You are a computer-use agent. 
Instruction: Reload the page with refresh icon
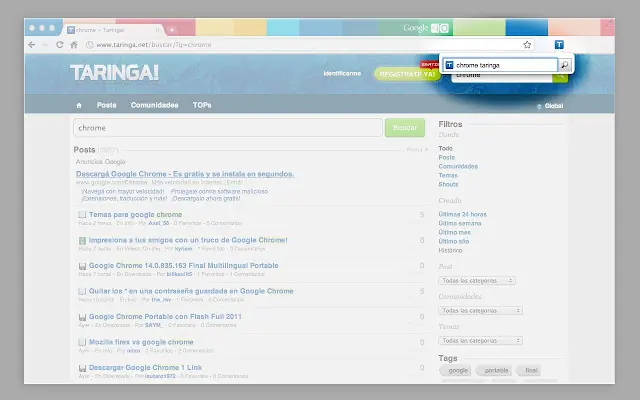[60, 45]
